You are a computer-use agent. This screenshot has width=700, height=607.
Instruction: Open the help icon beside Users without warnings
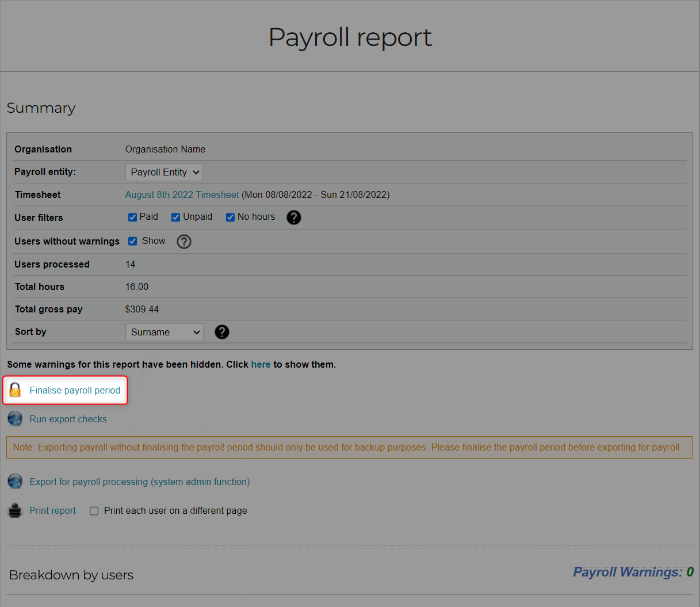pyautogui.click(x=184, y=242)
